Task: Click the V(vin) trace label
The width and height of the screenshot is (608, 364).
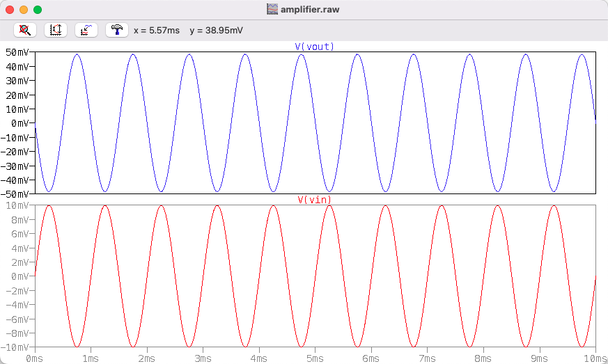Action: click(x=315, y=200)
